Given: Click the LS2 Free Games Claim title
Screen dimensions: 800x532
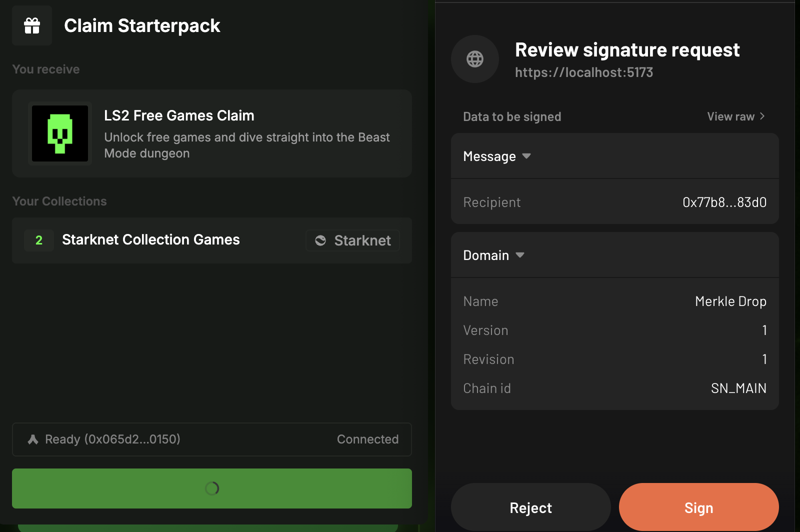Looking at the screenshot, I should pyautogui.click(x=179, y=115).
